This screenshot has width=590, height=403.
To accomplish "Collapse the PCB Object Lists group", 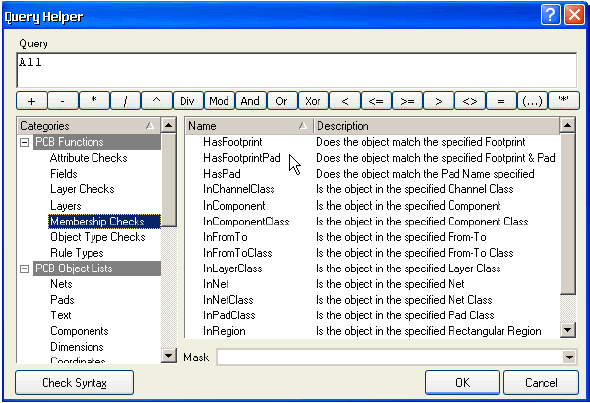I will pyautogui.click(x=24, y=269).
